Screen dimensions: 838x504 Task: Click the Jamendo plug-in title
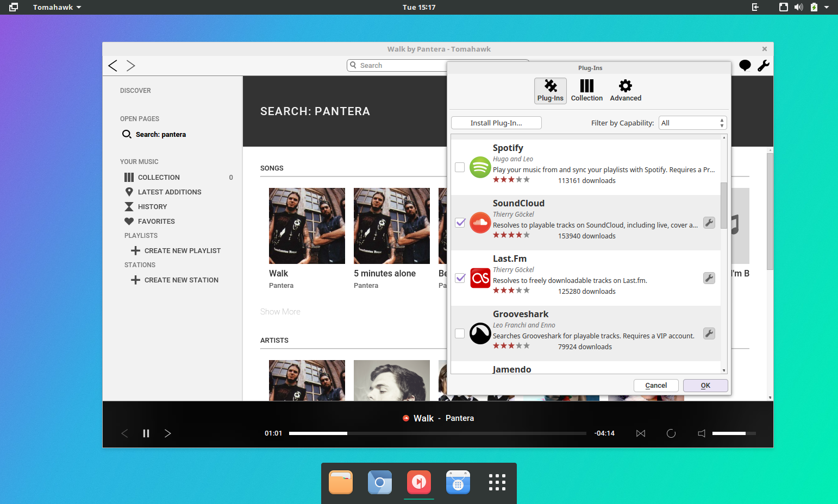point(512,369)
